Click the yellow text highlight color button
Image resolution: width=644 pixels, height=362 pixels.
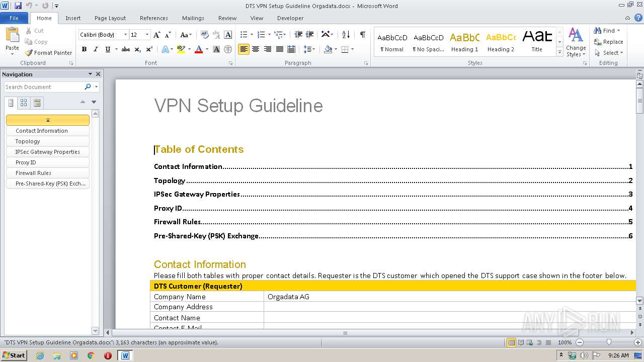tap(181, 49)
